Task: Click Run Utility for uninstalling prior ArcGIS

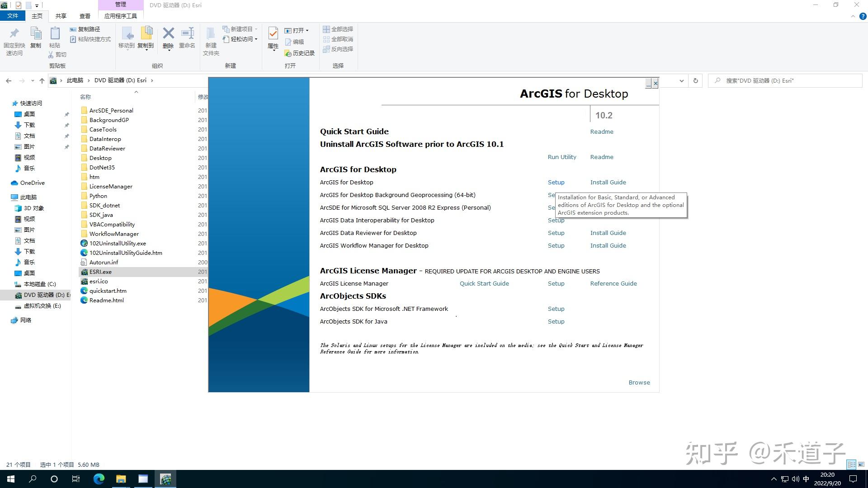Action: pos(561,157)
